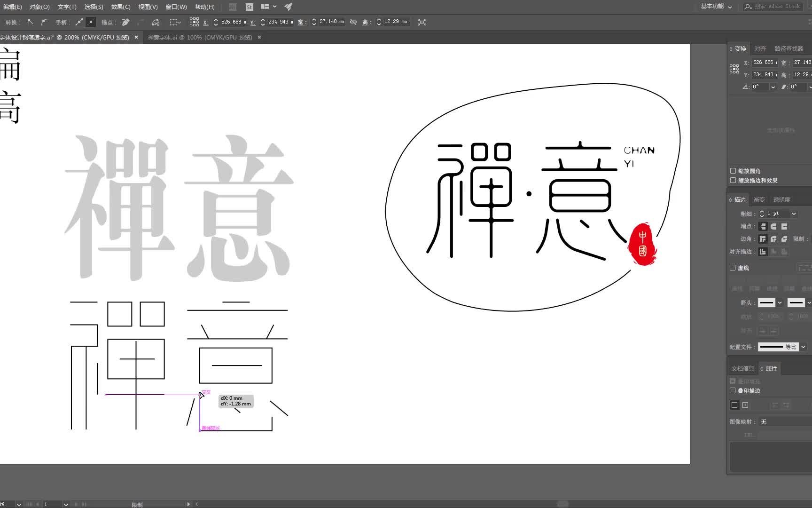Open the 文字(T) menu

(67, 7)
